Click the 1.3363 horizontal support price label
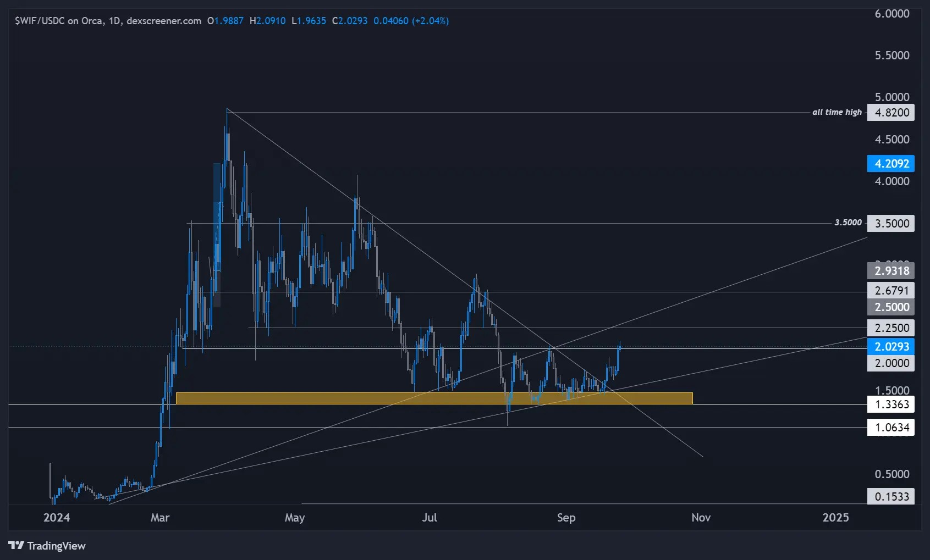930x560 pixels. click(x=891, y=404)
